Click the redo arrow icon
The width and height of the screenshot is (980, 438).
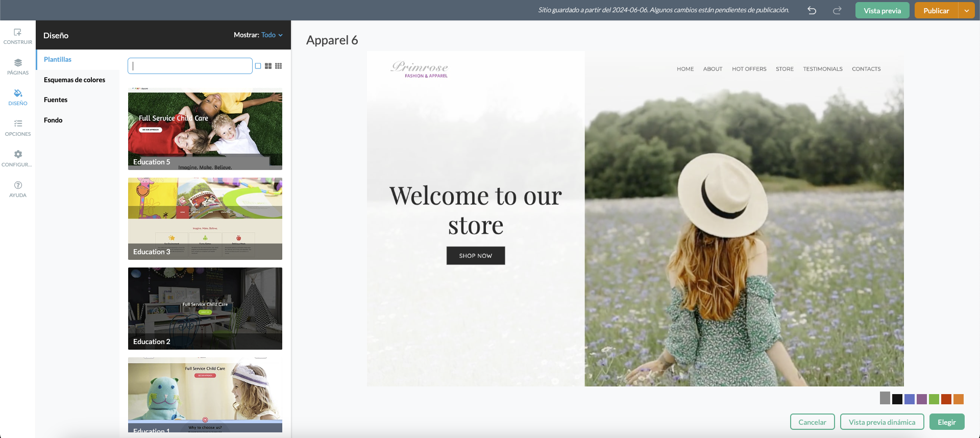pos(837,11)
